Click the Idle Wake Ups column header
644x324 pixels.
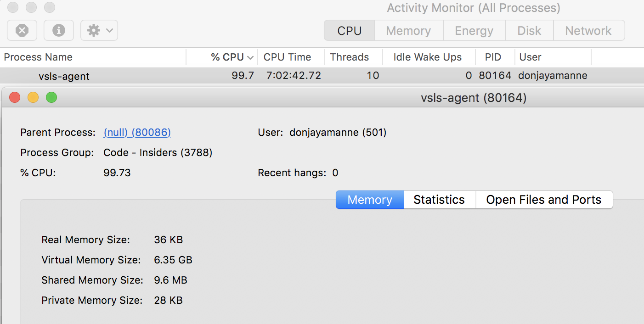coord(427,57)
